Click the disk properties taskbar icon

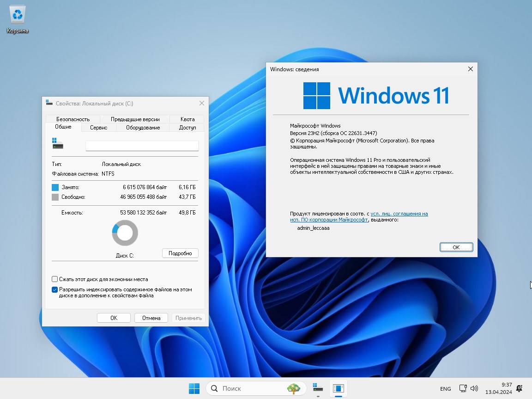point(317,388)
